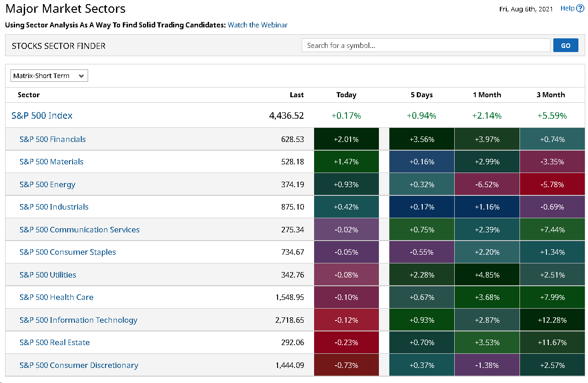Click the Consumer Staples last value 734.67

(293, 252)
